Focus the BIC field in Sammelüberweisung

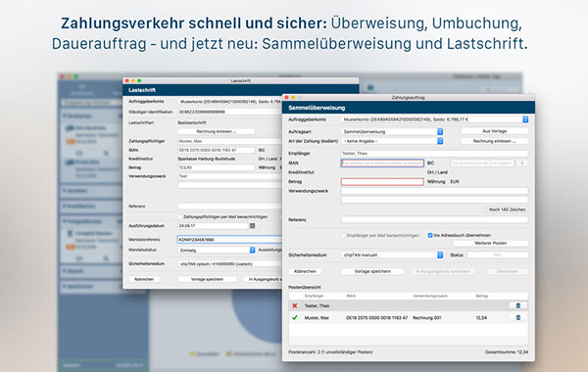(x=482, y=163)
